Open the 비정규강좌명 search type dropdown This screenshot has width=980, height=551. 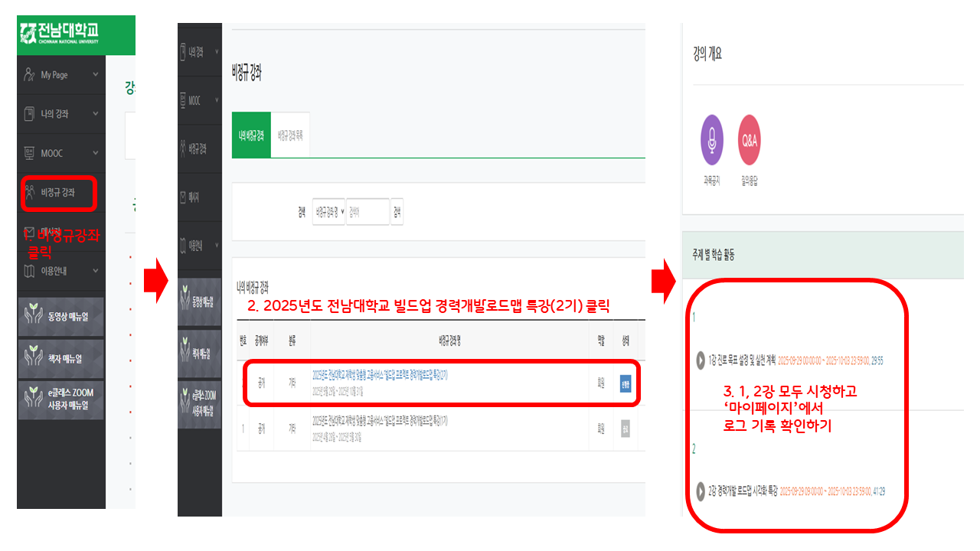pyautogui.click(x=328, y=212)
